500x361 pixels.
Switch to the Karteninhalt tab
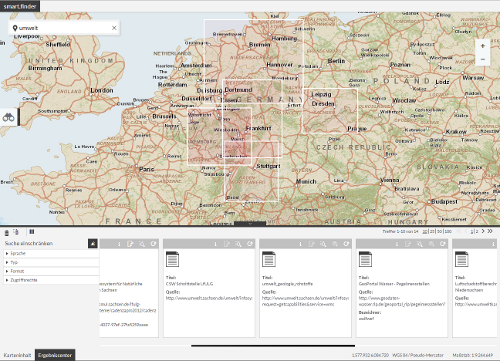tap(17, 355)
